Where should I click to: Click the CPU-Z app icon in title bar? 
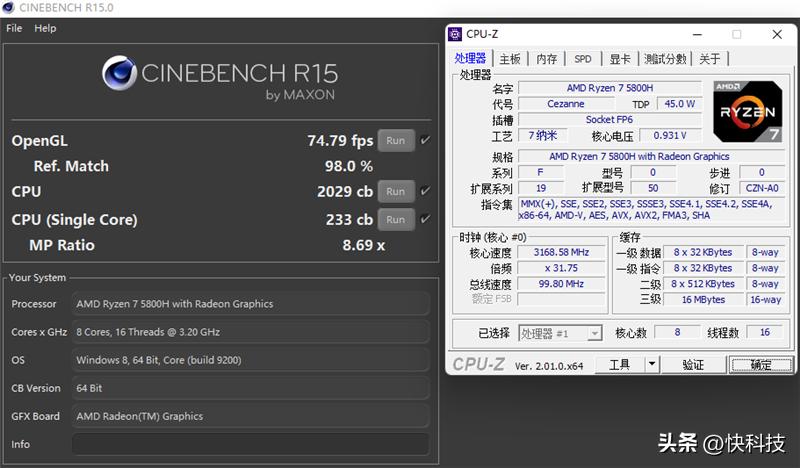pos(455,34)
